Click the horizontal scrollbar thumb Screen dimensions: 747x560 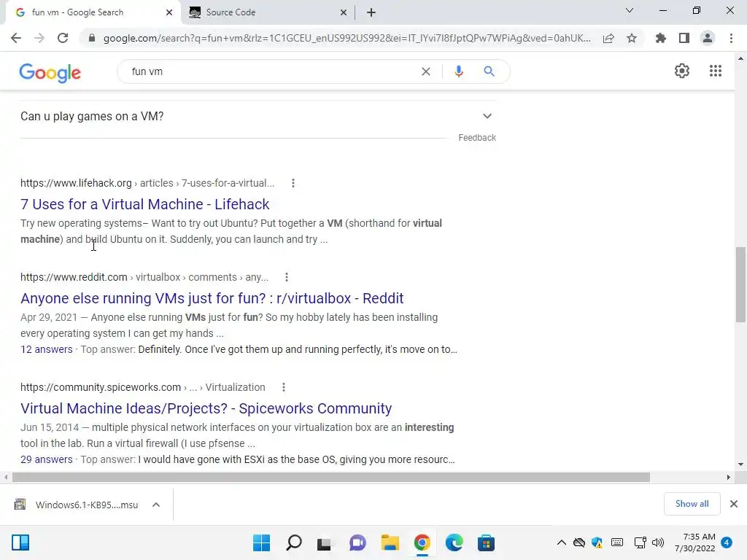click(x=331, y=477)
